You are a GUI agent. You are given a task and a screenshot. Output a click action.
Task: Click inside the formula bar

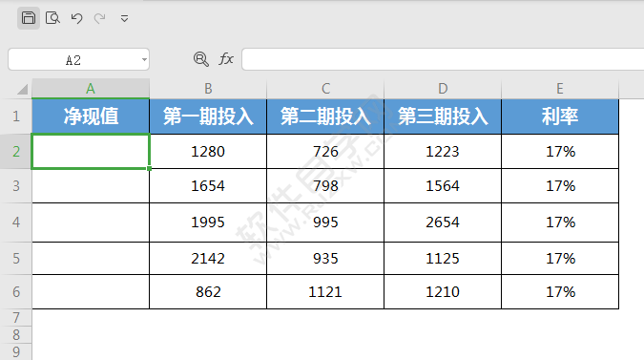pos(443,59)
